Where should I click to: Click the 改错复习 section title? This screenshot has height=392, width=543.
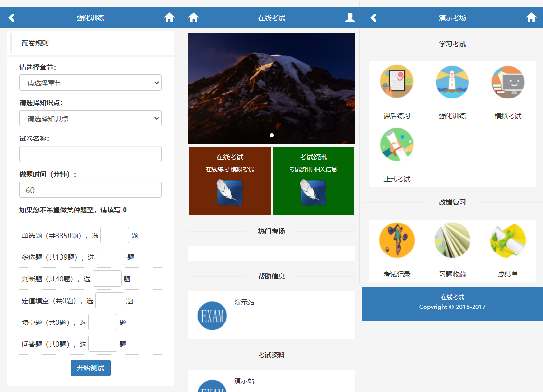452,203
